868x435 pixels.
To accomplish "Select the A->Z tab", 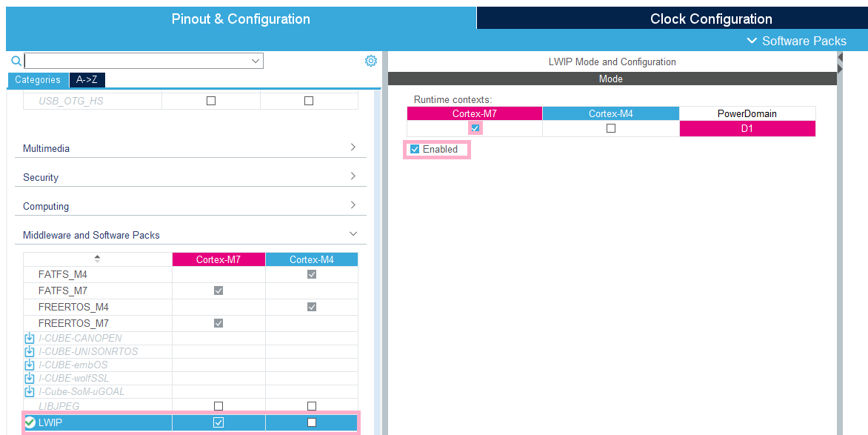I will (x=87, y=80).
